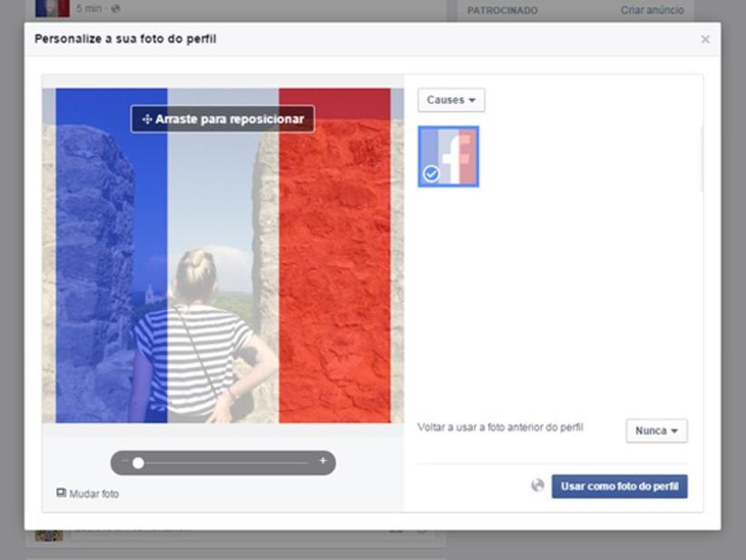746x560 pixels.
Task: Click the move arrows icon in reposition label
Action: (146, 120)
